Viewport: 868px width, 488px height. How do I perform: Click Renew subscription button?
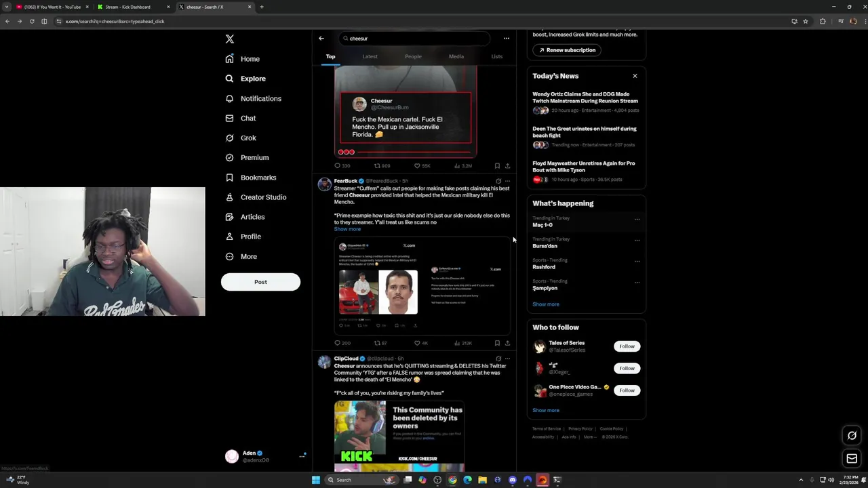[568, 50]
